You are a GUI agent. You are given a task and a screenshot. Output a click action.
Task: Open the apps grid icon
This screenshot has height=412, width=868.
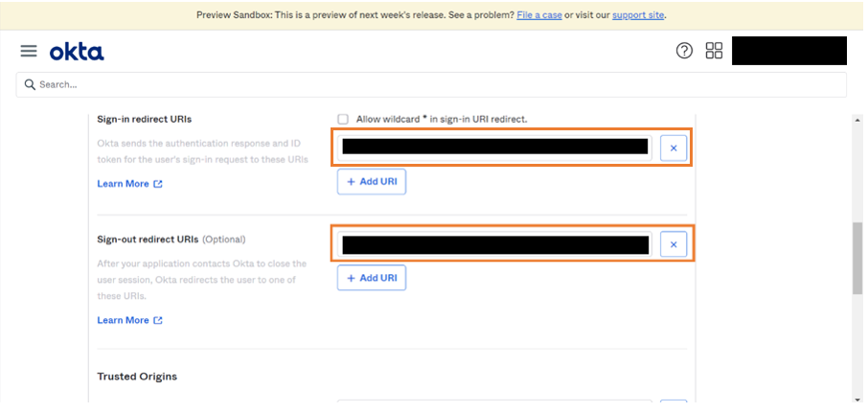coord(714,51)
